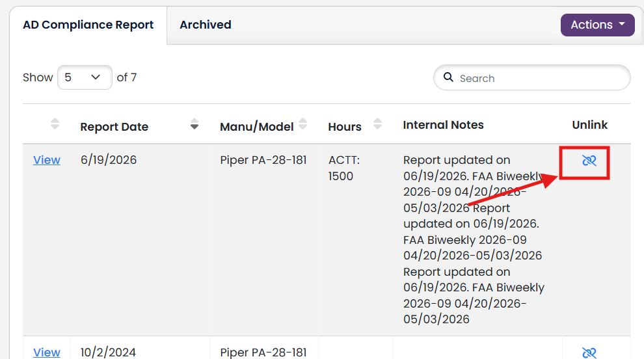This screenshot has height=359, width=644.
Task: Click the Hours column header
Action: pyautogui.click(x=345, y=127)
